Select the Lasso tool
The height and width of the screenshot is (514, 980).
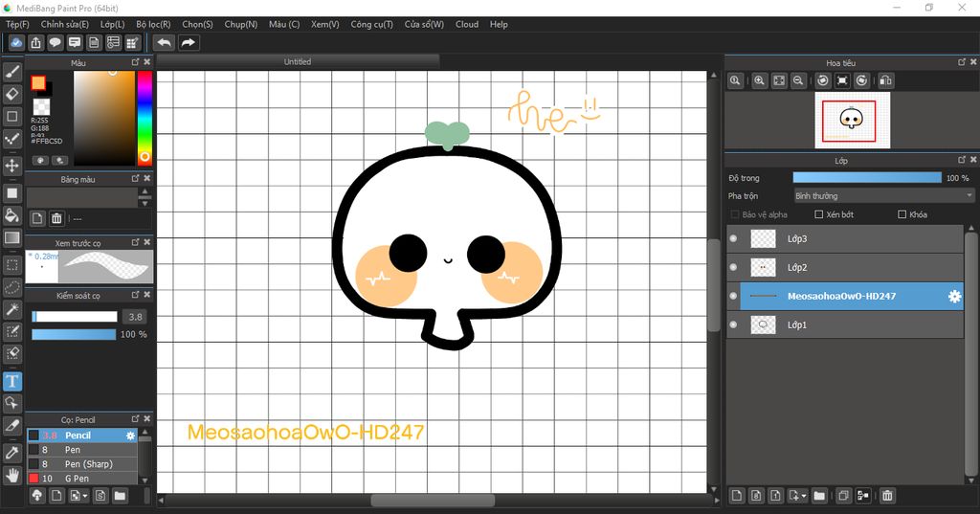pyautogui.click(x=11, y=287)
